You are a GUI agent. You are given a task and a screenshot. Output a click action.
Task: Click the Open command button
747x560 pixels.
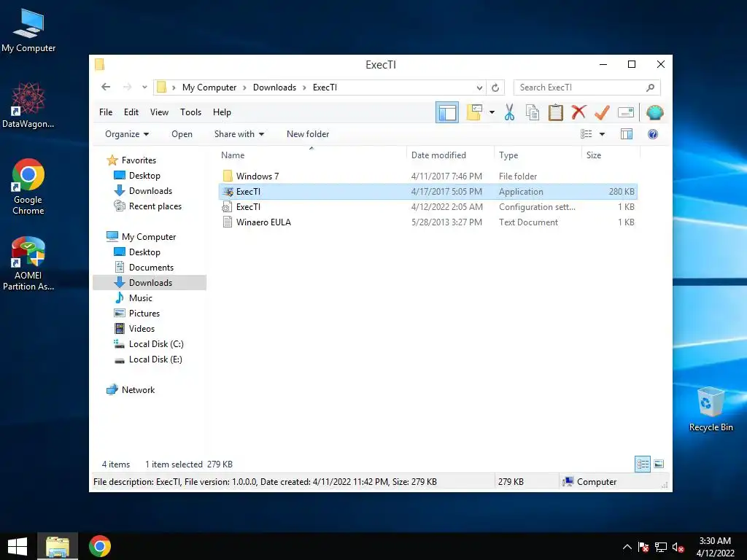click(x=182, y=134)
